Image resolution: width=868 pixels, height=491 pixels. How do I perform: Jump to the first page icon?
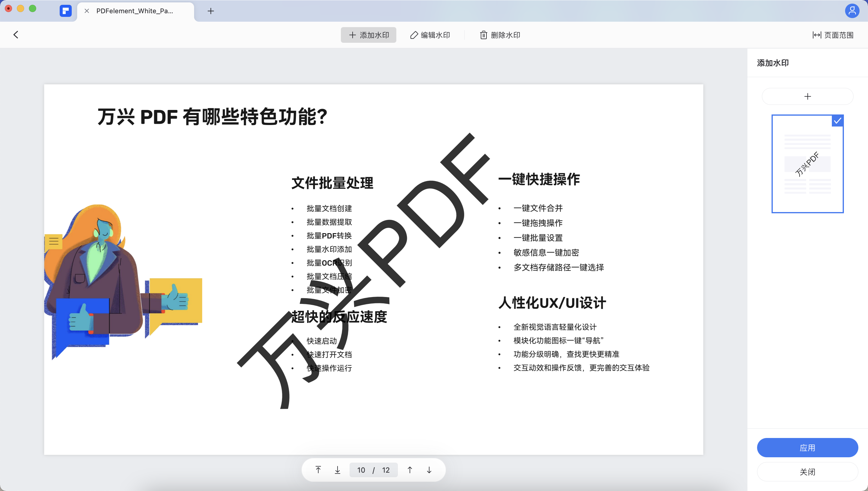coord(318,470)
